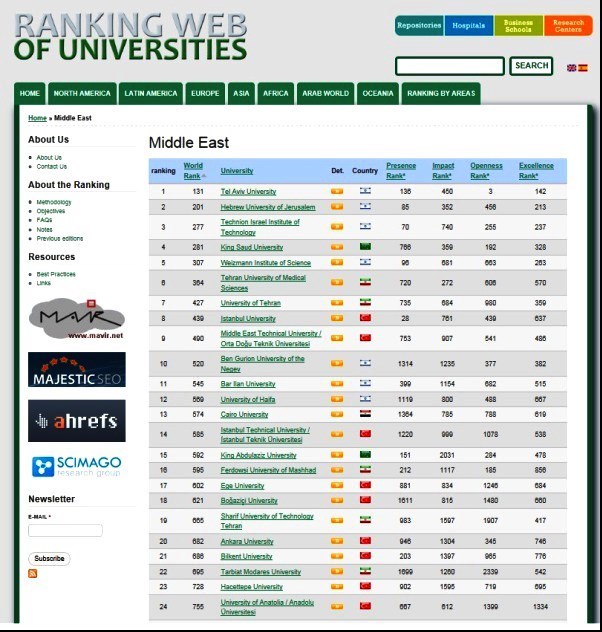602x632 pixels.
Task: Click the details icon for King Saud University
Action: tap(337, 247)
